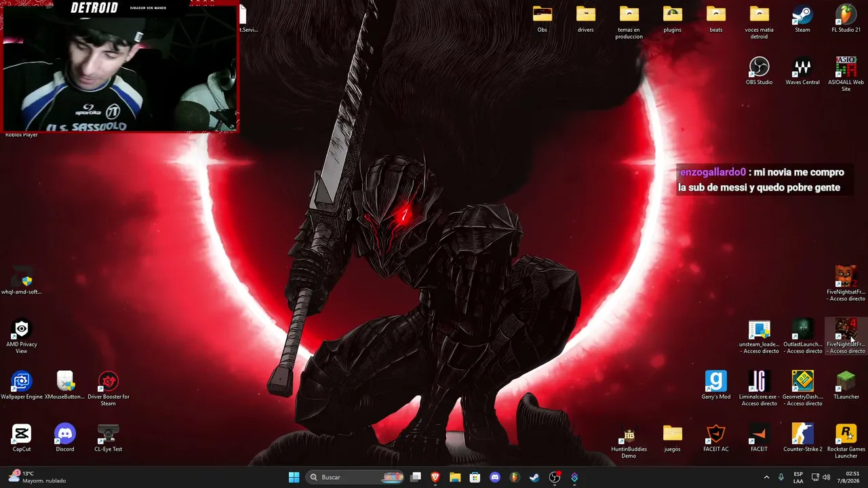
Task: Switch to Discord in the taskbar
Action: [495, 477]
